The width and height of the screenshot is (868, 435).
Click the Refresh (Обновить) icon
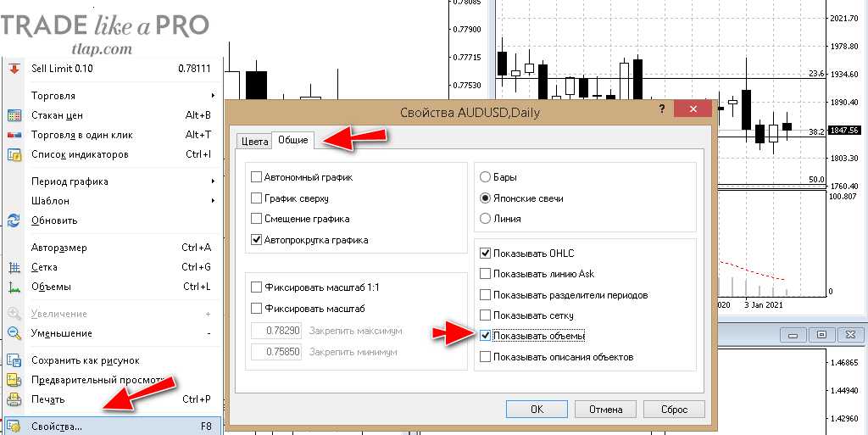[x=14, y=220]
